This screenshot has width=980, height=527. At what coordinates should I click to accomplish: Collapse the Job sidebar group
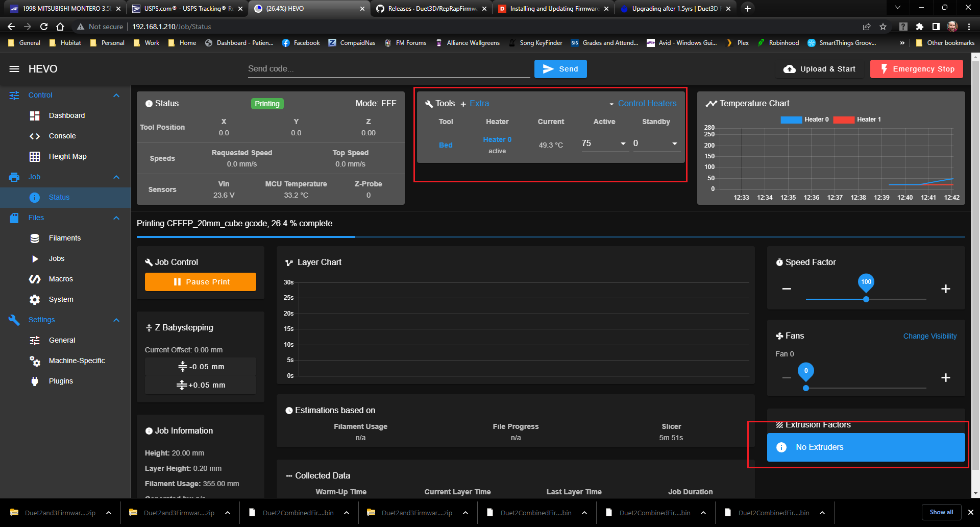click(116, 177)
